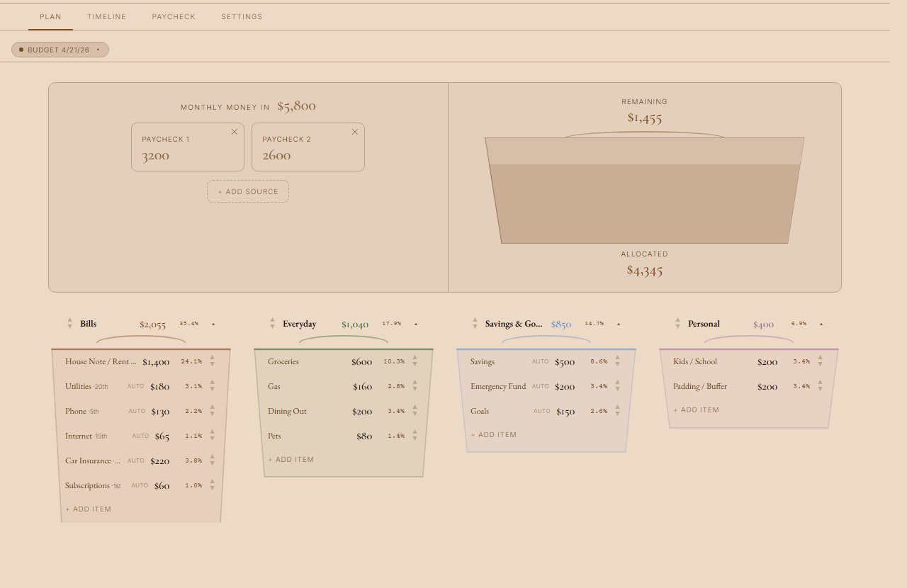Click the down arrow on Kids / School row
The image size is (907, 588).
click(820, 365)
